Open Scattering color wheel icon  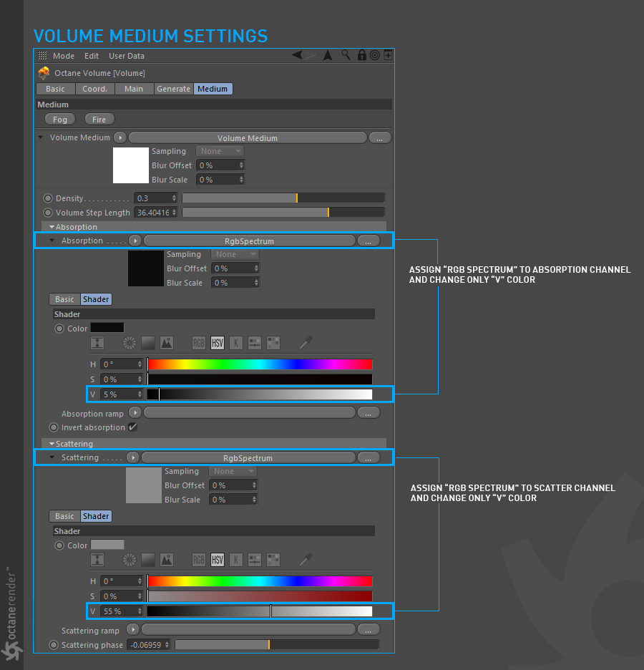click(130, 560)
